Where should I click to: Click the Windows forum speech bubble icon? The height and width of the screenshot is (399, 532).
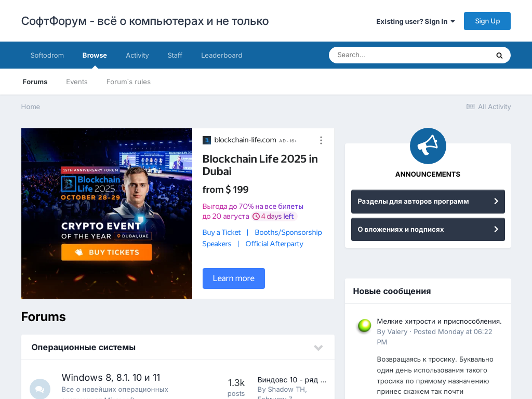click(40, 389)
